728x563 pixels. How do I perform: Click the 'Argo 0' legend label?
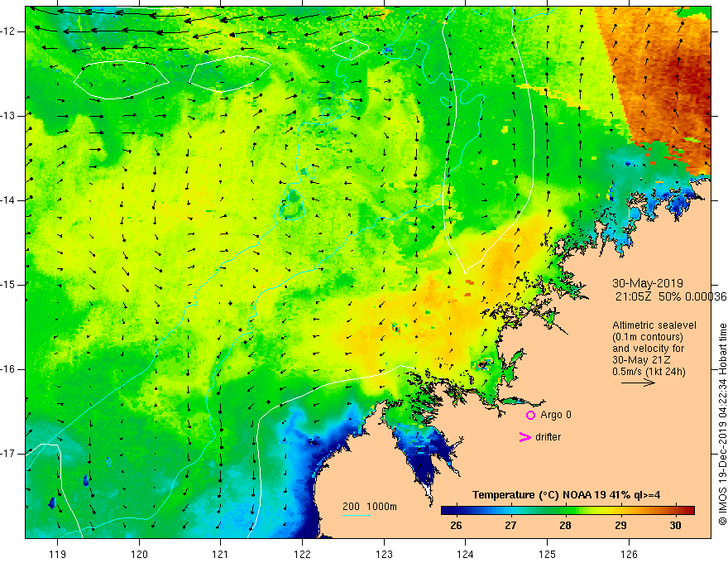tap(556, 415)
